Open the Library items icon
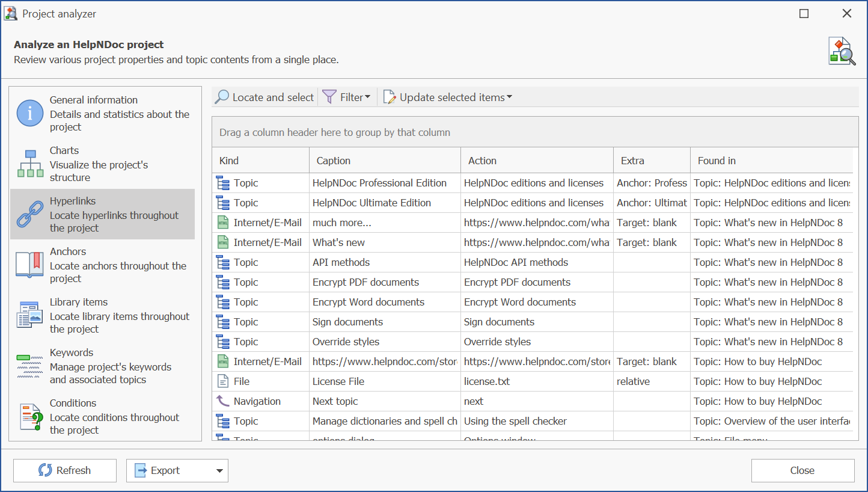Image resolution: width=868 pixels, height=492 pixels. click(30, 315)
